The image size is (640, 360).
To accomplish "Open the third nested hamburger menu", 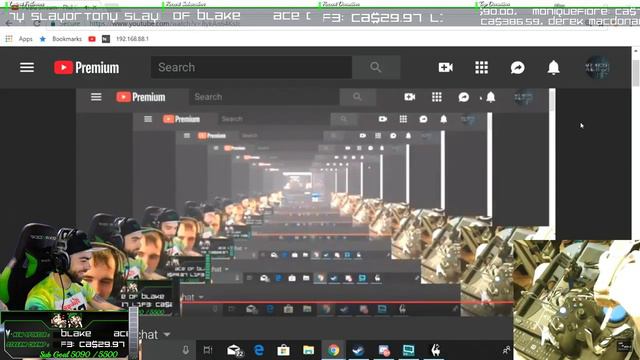I will pos(148,119).
